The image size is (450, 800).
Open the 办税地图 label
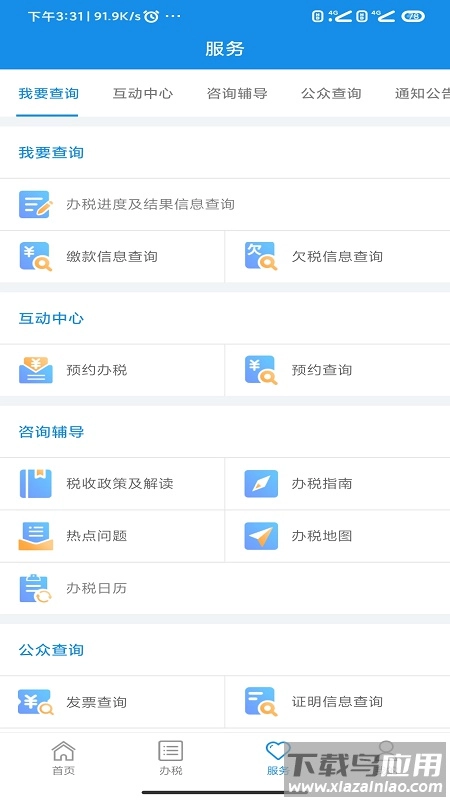322,536
